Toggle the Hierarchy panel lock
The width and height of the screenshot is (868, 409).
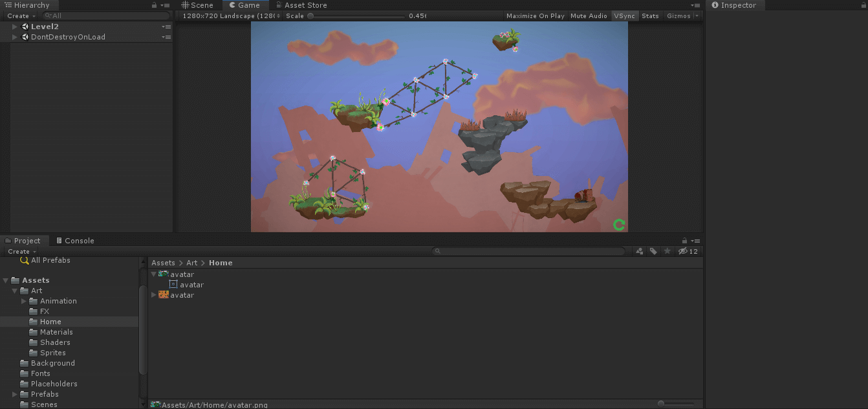click(x=154, y=5)
